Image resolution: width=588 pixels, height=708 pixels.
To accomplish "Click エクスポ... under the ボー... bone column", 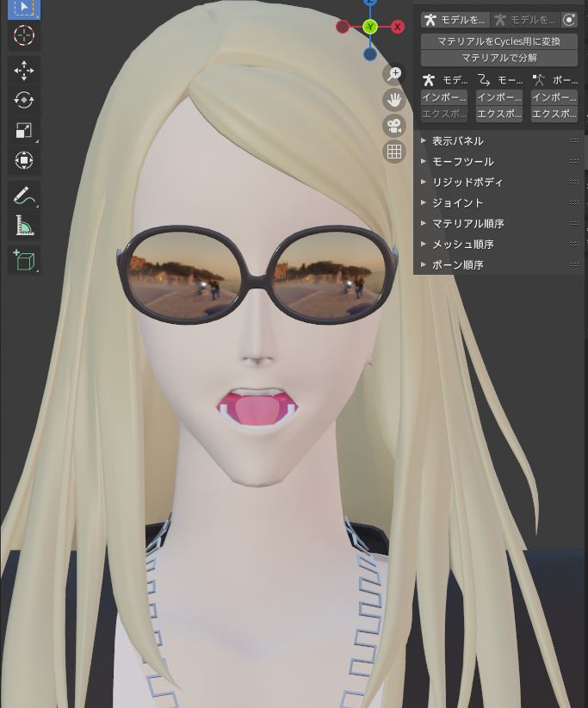I will coord(554,114).
